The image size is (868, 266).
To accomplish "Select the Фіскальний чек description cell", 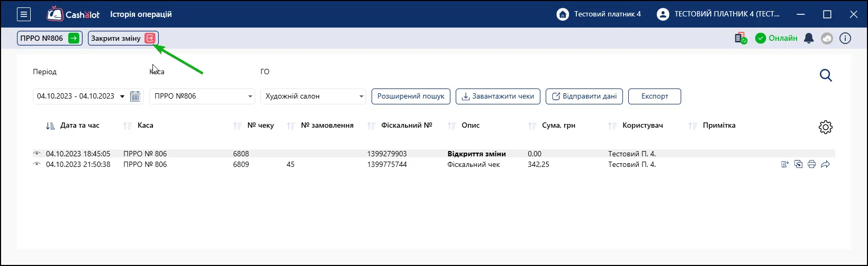I will pos(474,164).
